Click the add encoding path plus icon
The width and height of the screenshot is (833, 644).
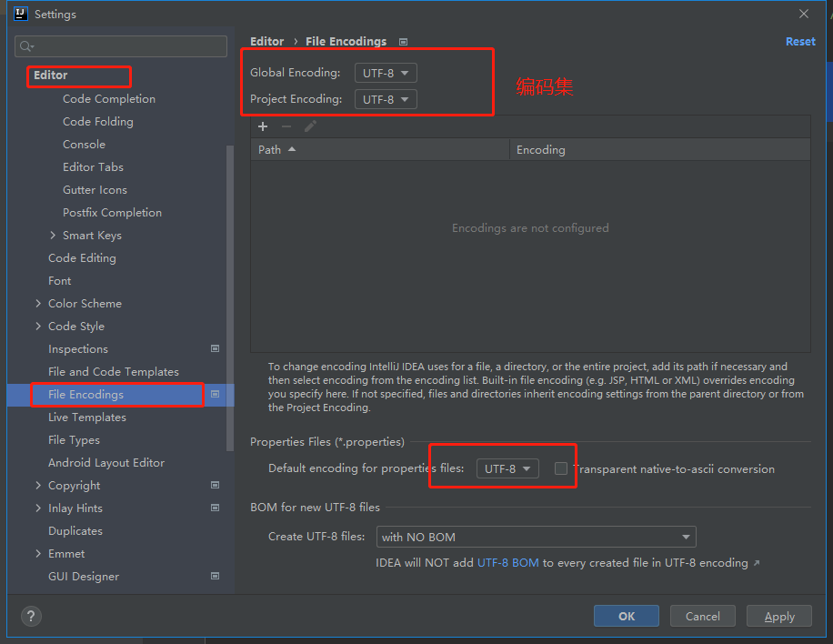263,126
